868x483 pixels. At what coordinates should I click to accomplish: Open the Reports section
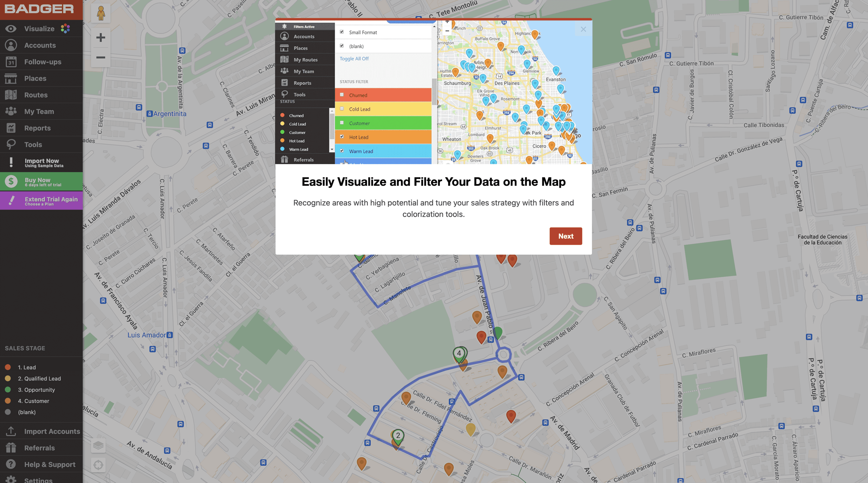click(37, 128)
